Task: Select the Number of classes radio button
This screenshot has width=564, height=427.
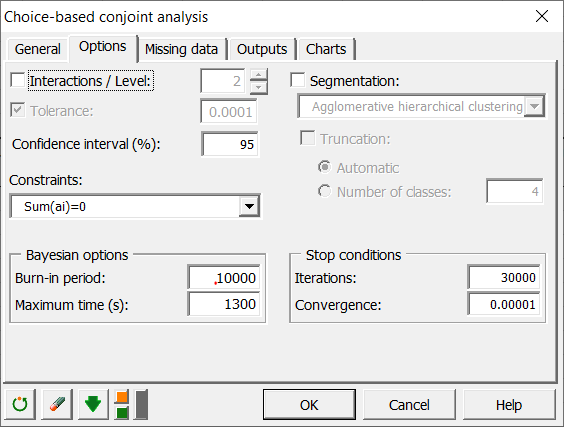Action: point(324,191)
